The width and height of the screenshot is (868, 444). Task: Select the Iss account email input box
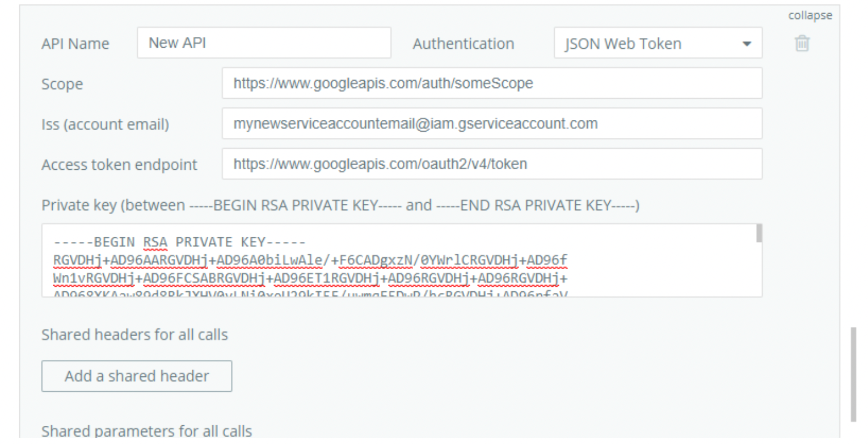[x=492, y=124]
